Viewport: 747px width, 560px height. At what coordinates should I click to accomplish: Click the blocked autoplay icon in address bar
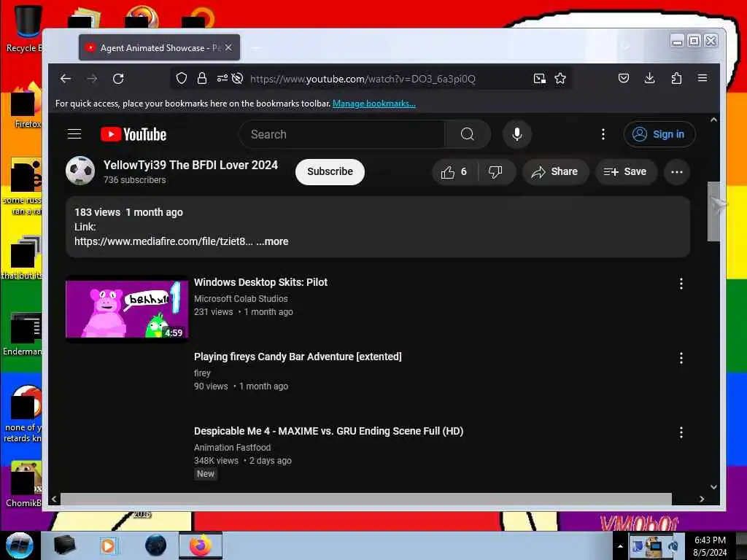pyautogui.click(x=237, y=79)
